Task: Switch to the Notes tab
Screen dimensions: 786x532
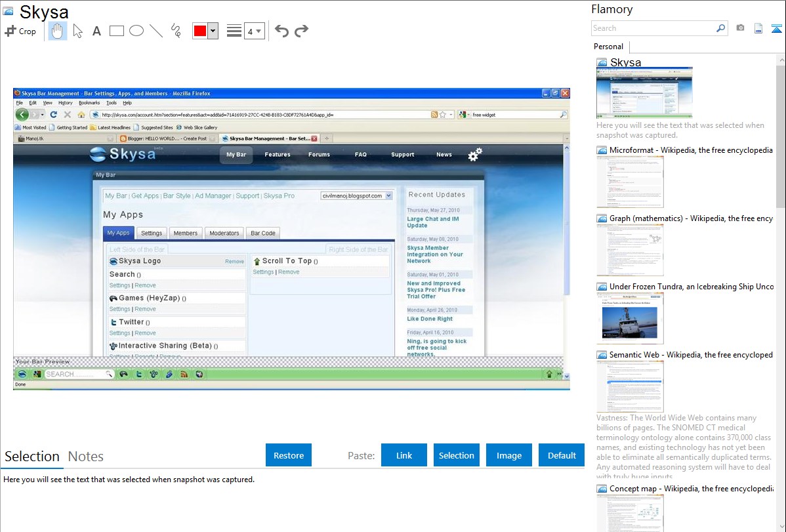Action: 86,457
